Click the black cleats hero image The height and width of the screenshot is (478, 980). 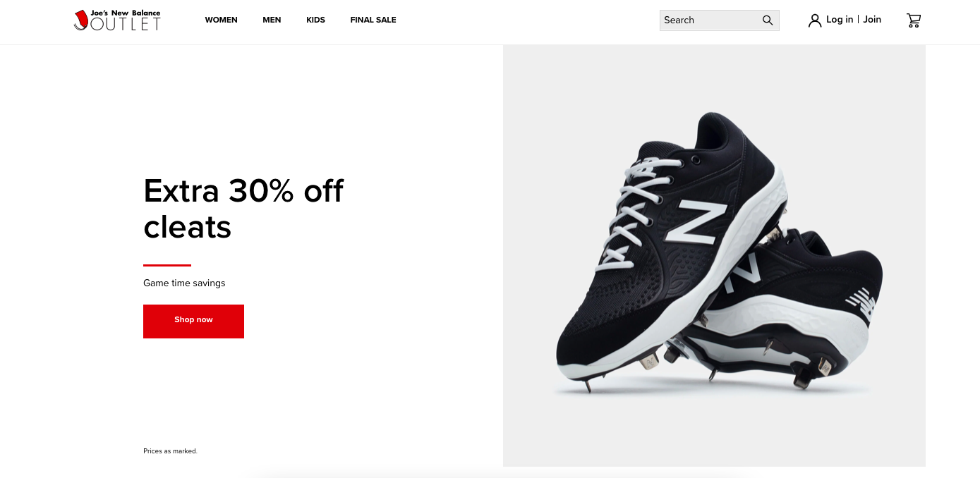[x=713, y=254]
